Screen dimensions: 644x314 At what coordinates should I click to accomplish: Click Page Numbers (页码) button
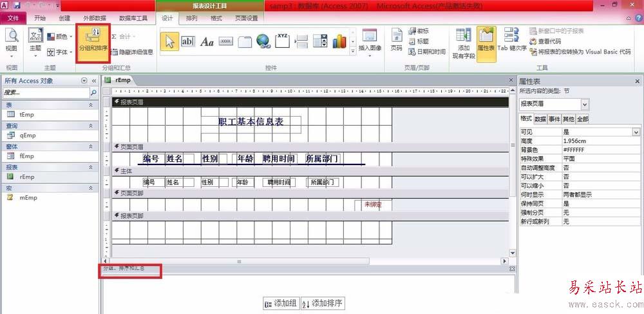(396, 41)
